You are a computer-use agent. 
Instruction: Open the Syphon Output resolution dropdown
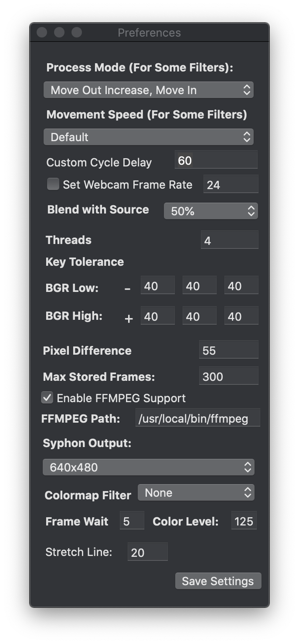(148, 468)
